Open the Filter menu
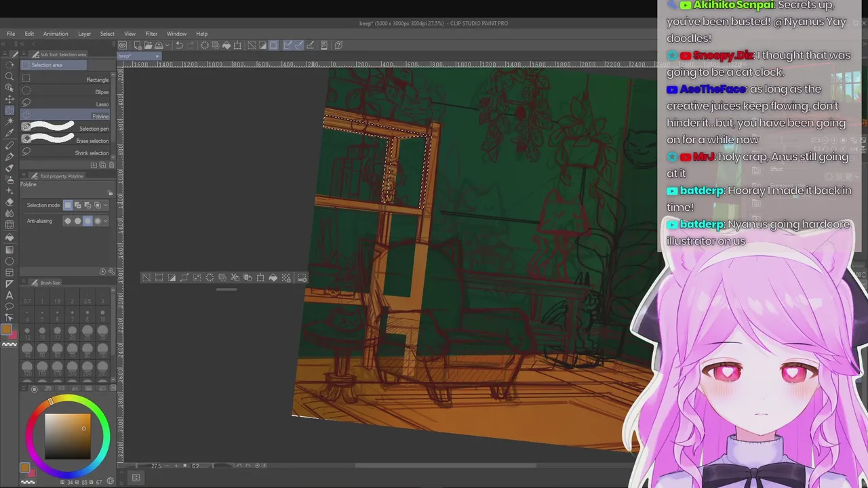The image size is (868, 488). [x=151, y=34]
